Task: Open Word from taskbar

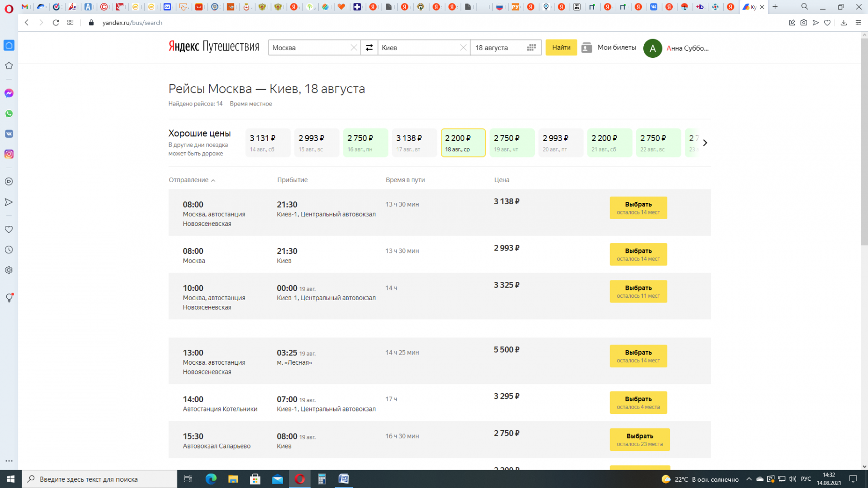Action: point(344,479)
